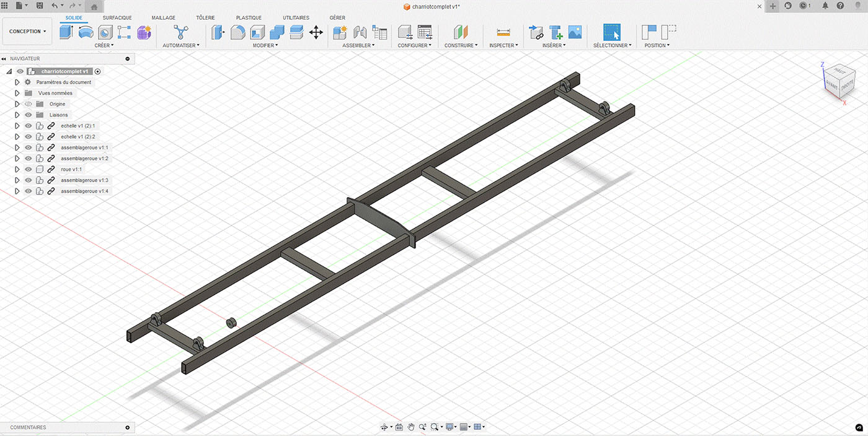868x436 pixels.
Task: Click the Configuration Table icon
Action: point(425,32)
